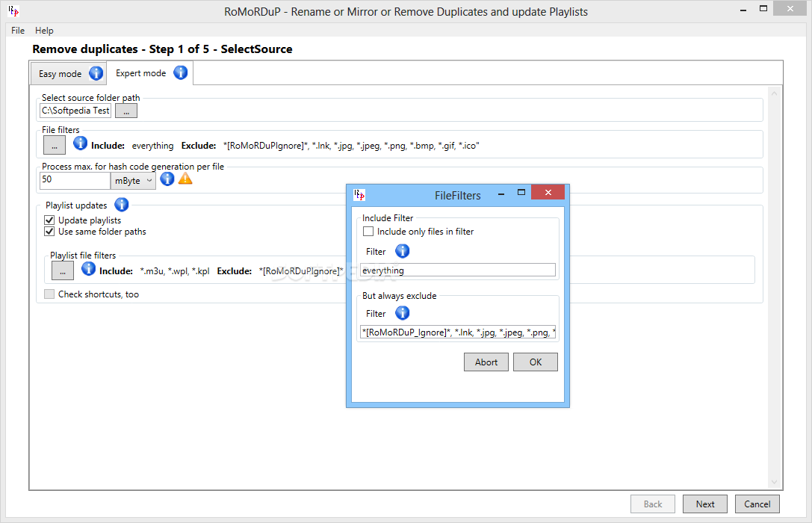812x523 pixels.
Task: Open the File menu
Action: (x=18, y=31)
